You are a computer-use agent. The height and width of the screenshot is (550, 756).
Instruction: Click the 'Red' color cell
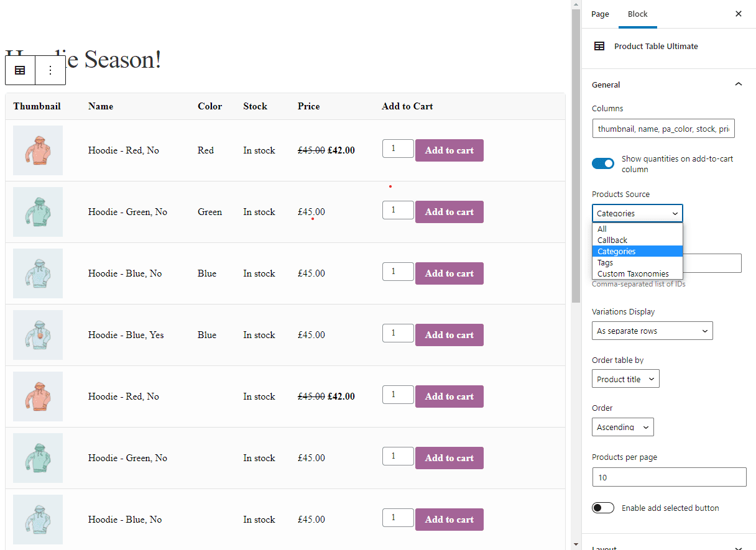point(206,150)
